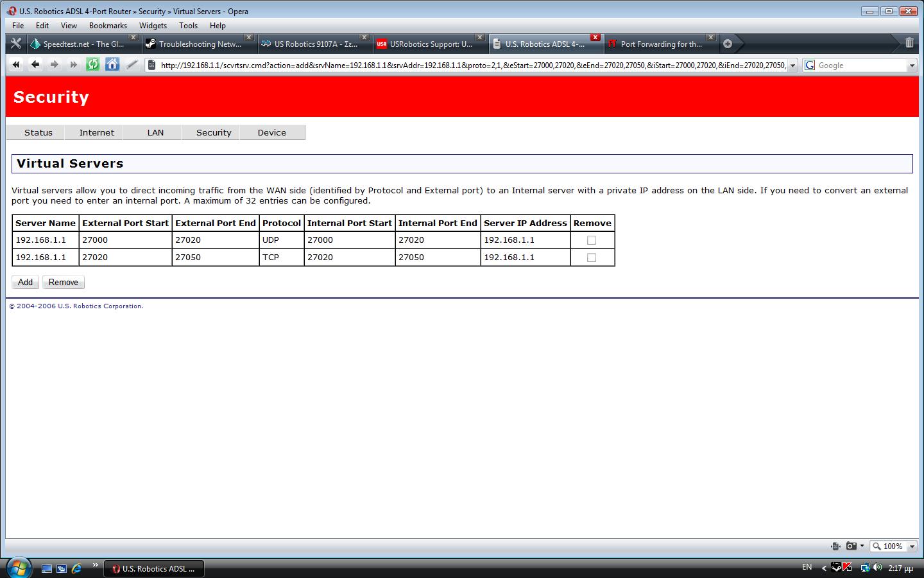The image size is (924, 578).
Task: Open the closed tabs trash icon
Action: 909,43
